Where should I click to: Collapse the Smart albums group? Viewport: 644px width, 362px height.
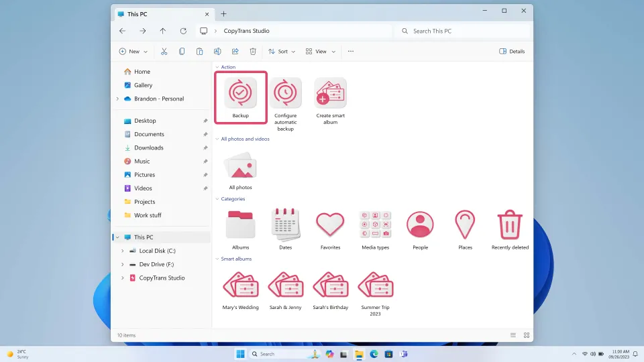[217, 259]
